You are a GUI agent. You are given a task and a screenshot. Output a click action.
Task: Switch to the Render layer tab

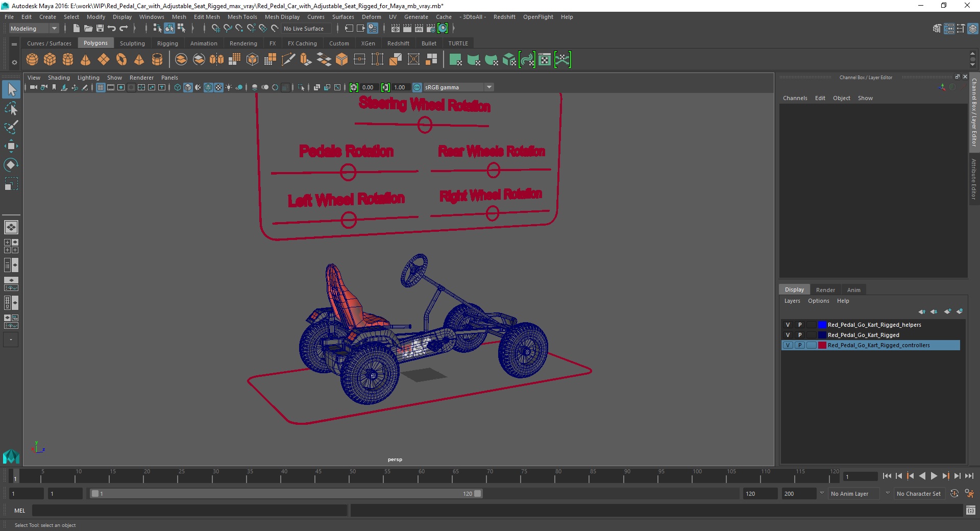825,289
